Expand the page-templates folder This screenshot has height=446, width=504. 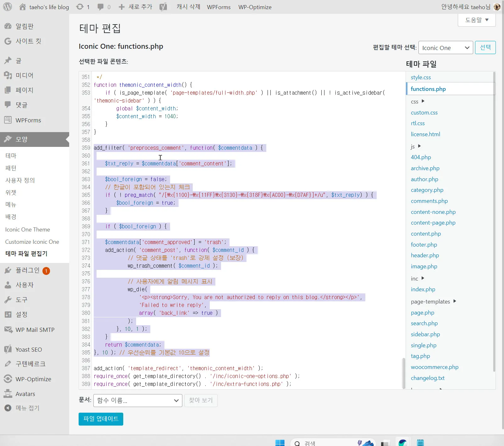(x=433, y=301)
